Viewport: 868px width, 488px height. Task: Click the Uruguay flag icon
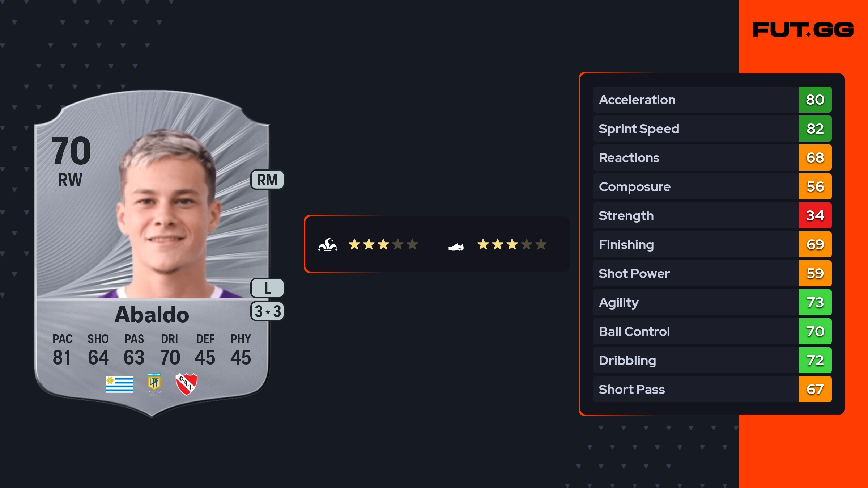pos(119,384)
